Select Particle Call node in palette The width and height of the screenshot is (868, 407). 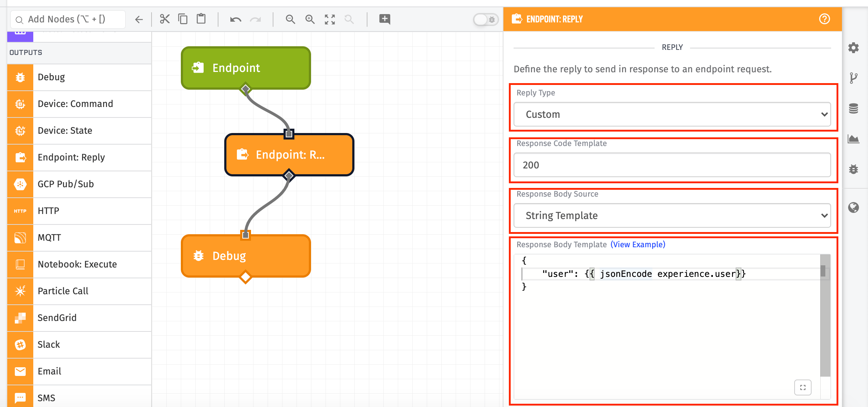(x=79, y=291)
